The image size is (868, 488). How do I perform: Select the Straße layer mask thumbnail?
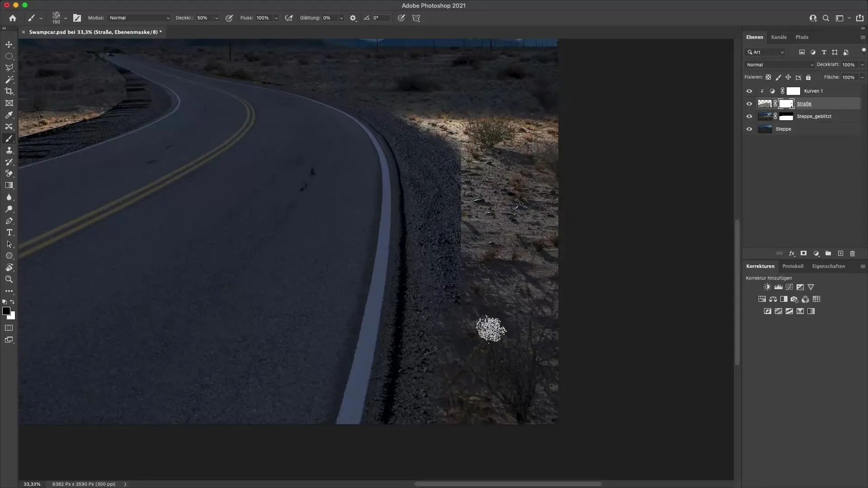click(787, 103)
